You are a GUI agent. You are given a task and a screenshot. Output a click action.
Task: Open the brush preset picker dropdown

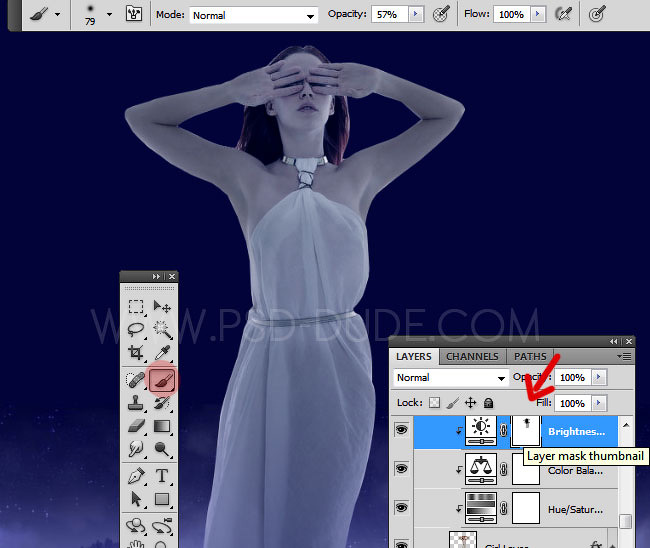[x=109, y=15]
